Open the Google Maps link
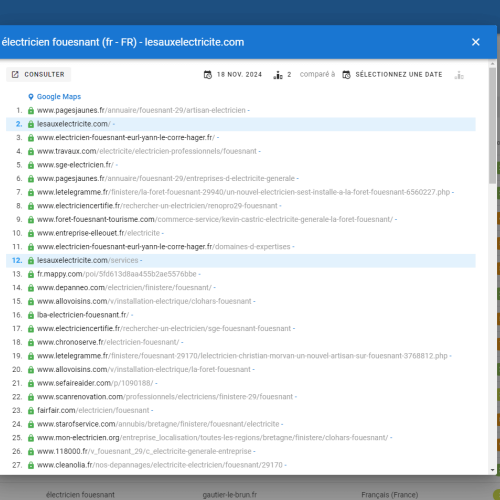 tap(59, 97)
